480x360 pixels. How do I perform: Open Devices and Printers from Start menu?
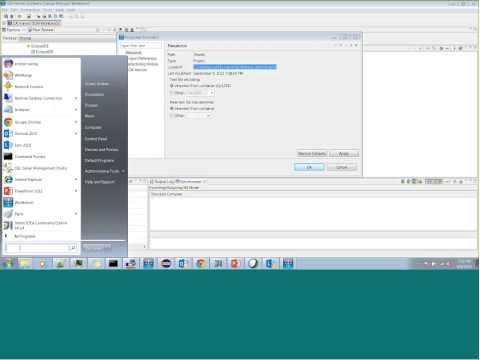coord(101,150)
